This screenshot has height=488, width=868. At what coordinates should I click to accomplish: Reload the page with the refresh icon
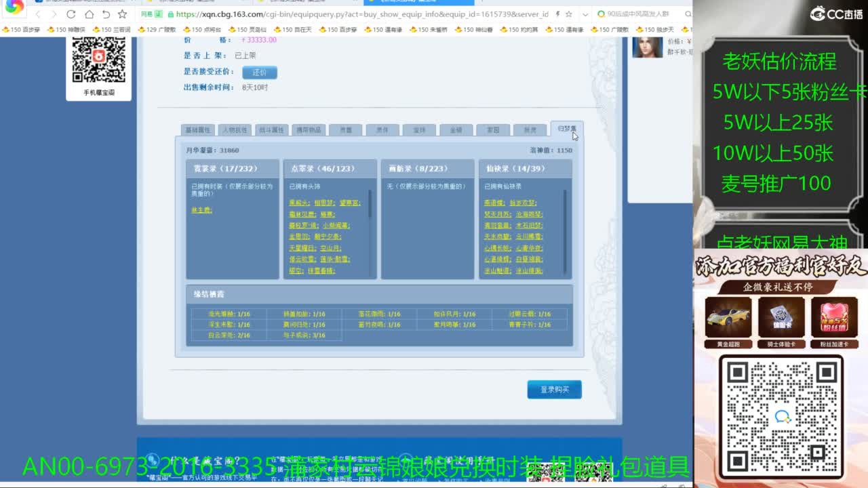(x=71, y=14)
